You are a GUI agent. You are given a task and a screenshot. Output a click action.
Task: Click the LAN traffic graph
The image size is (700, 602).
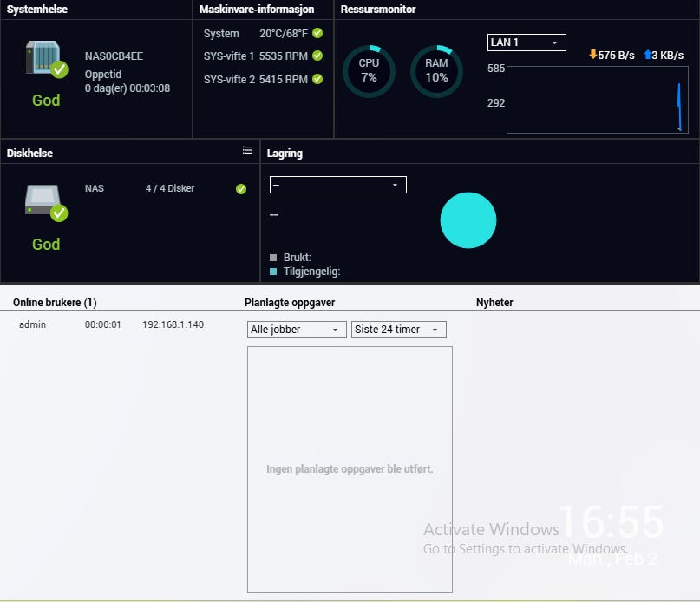[x=598, y=100]
